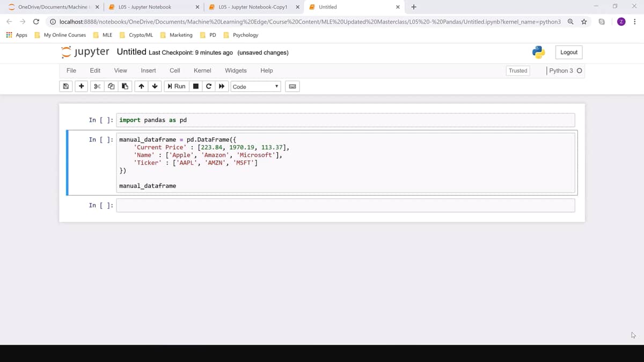Click the browser address bar URL
Screen dimensions: 644x362
pyautogui.click(x=310, y=21)
